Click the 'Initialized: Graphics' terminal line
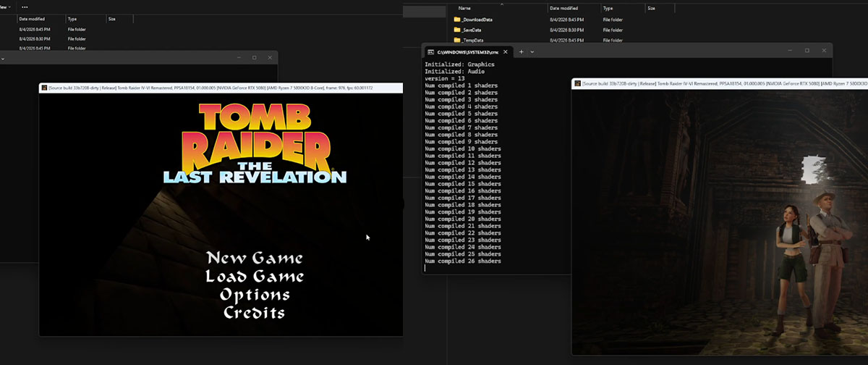 (461, 64)
